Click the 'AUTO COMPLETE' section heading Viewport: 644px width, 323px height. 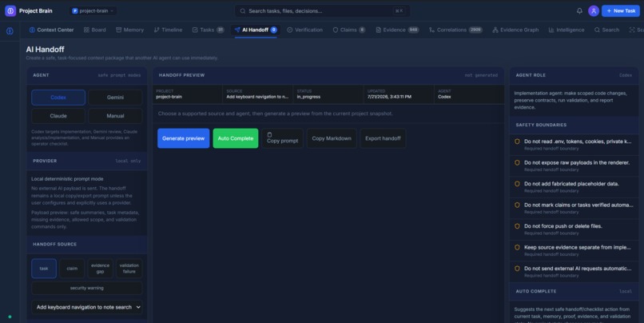536,291
